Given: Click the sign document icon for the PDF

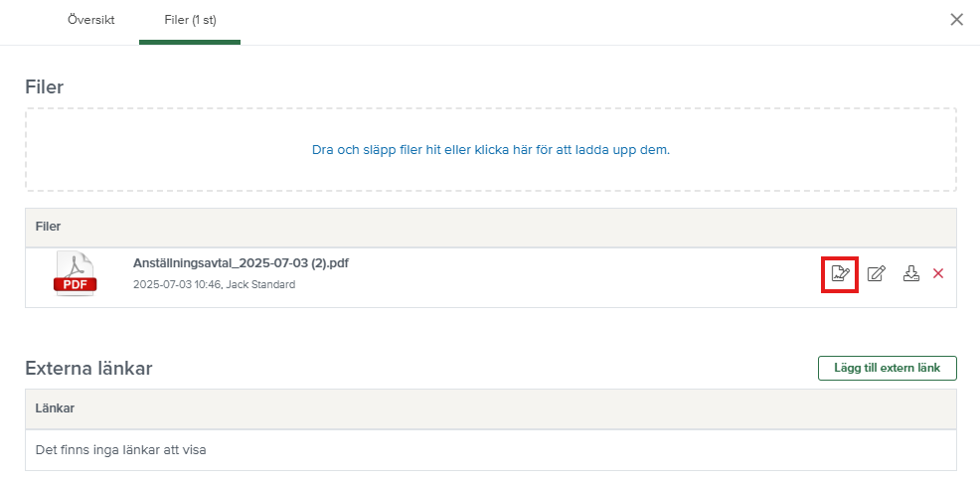Looking at the screenshot, I should coord(841,273).
